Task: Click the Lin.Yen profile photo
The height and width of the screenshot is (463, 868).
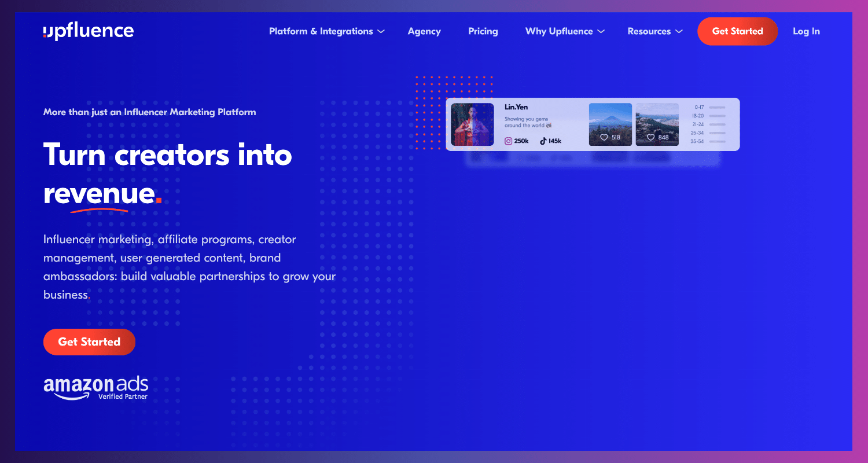Action: [472, 124]
